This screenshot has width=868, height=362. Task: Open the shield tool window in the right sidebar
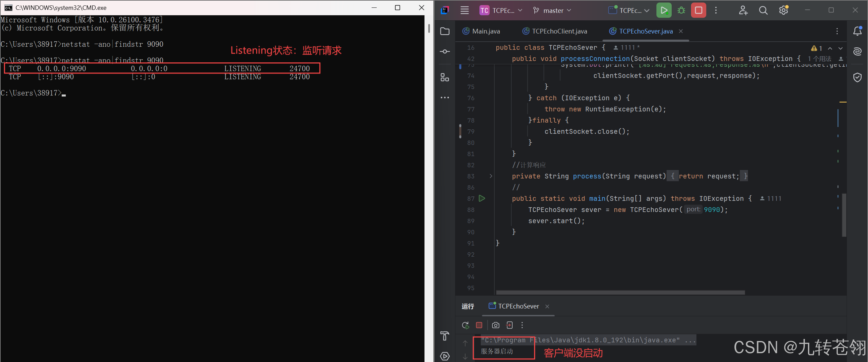point(857,78)
